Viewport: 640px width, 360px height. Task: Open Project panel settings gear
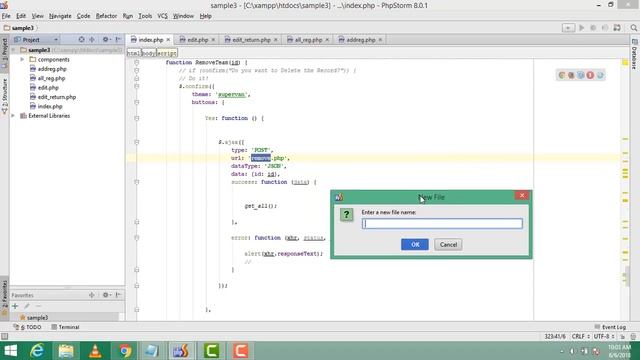[106, 40]
